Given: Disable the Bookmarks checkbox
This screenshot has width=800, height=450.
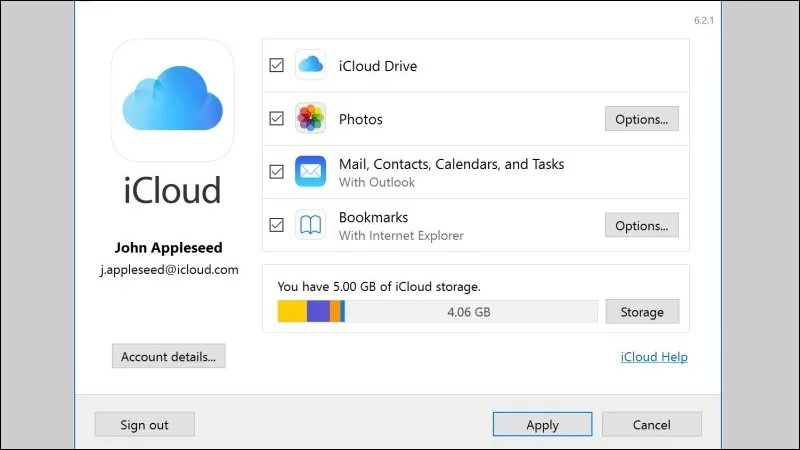Looking at the screenshot, I should [x=277, y=224].
